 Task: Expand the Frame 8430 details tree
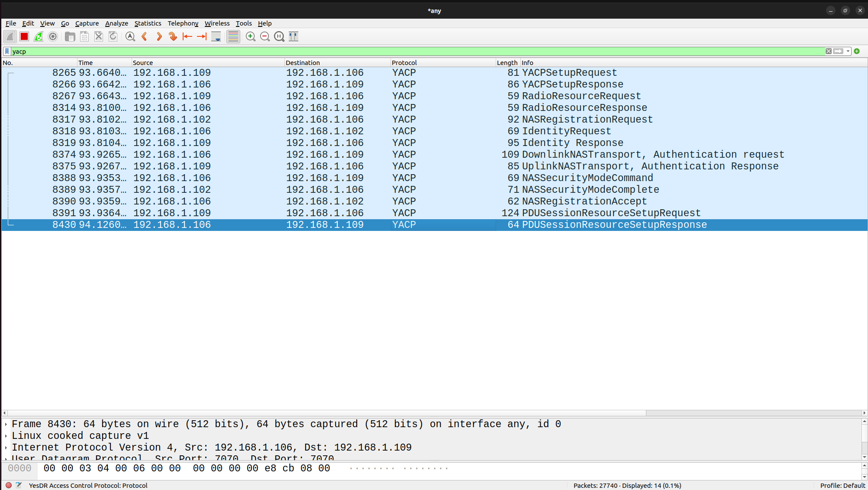tap(6, 425)
